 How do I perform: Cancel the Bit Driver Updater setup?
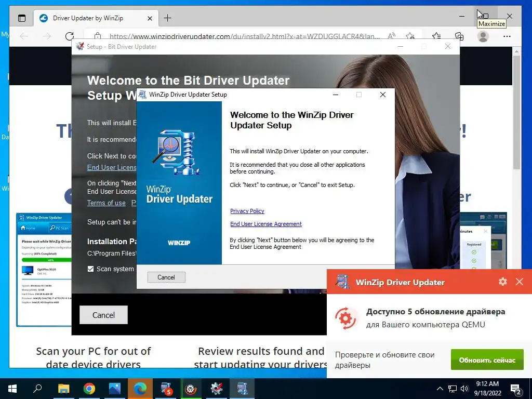pos(103,315)
